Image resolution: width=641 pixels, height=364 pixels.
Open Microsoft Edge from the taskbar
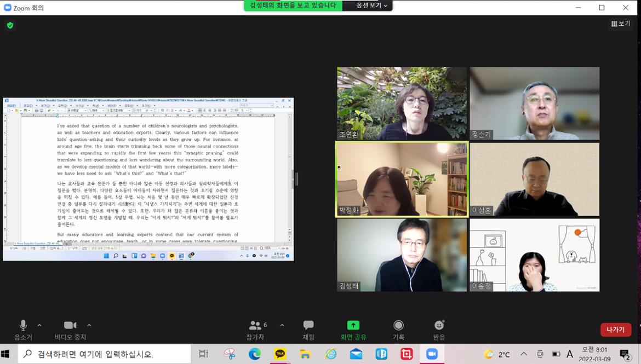(x=255, y=354)
